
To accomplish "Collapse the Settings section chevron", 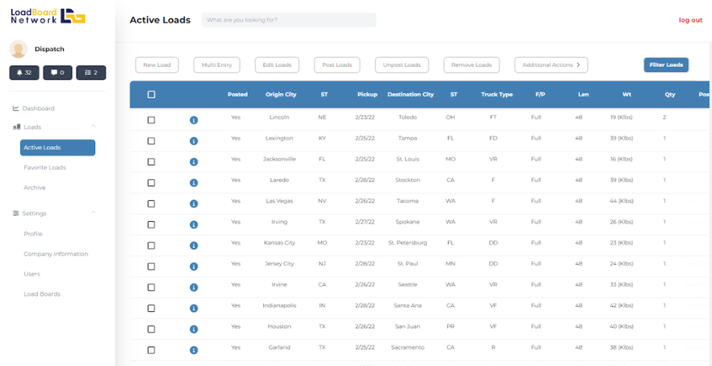I will click(x=93, y=213).
